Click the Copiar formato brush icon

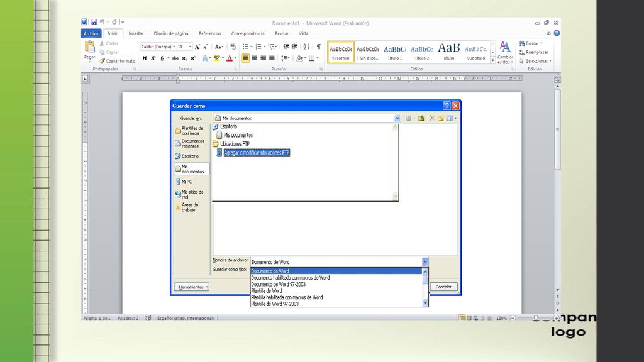tap(102, 61)
